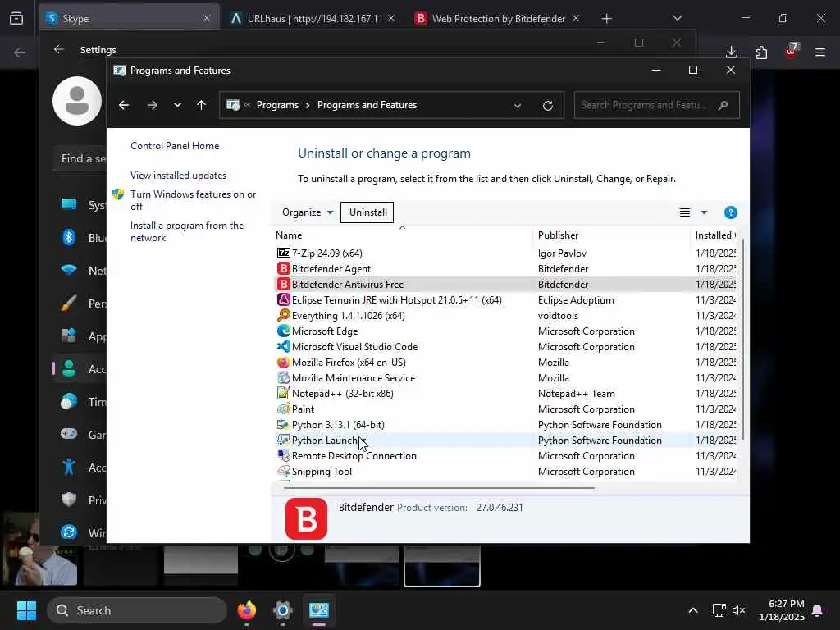The width and height of the screenshot is (840, 630).
Task: Click the large Bitdefender logo in details pane
Action: [x=306, y=518]
